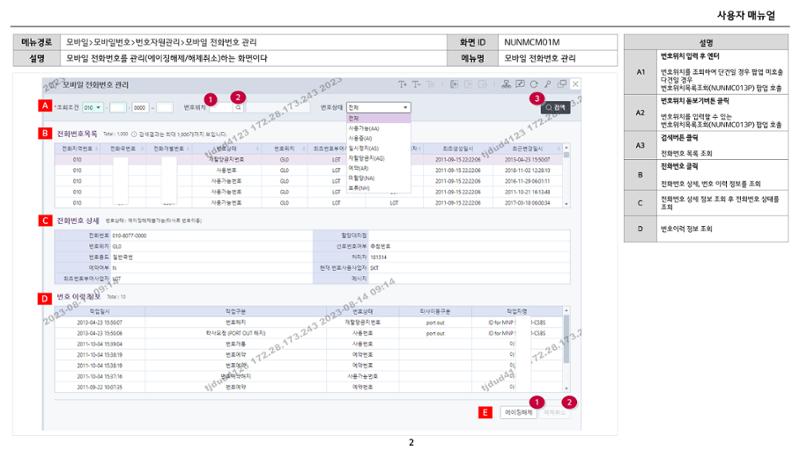Open the 번호상태 combo box showing 전체
The width and height of the screenshot is (800, 450).
pyautogui.click(x=378, y=108)
